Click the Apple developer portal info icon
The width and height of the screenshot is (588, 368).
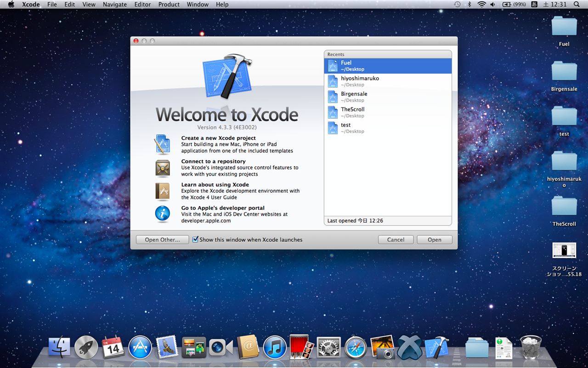[163, 214]
